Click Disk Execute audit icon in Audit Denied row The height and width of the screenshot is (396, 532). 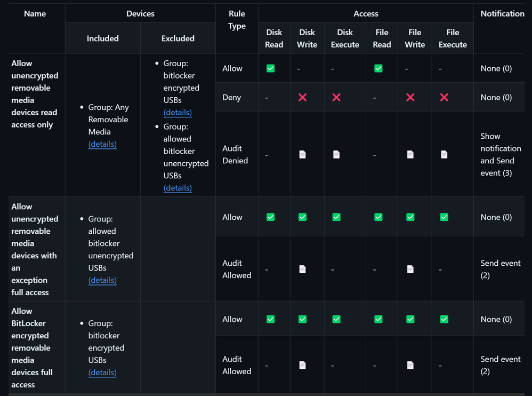pos(336,155)
